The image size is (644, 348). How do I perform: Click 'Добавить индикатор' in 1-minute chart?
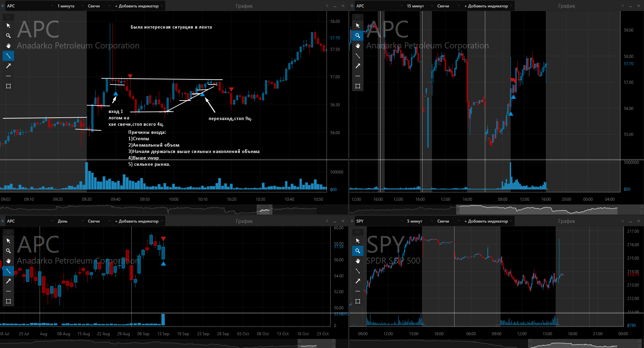click(x=139, y=6)
